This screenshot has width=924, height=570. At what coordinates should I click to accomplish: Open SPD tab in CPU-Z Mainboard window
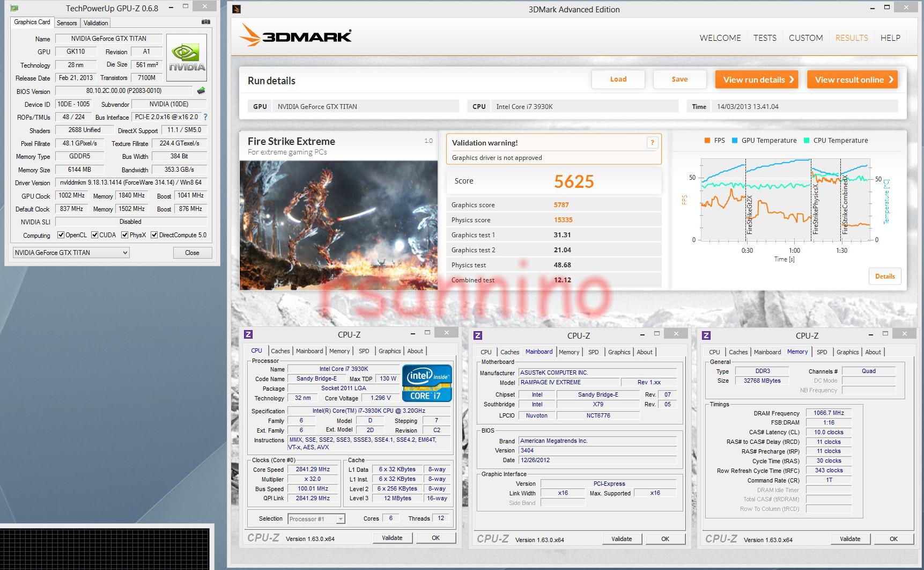593,352
